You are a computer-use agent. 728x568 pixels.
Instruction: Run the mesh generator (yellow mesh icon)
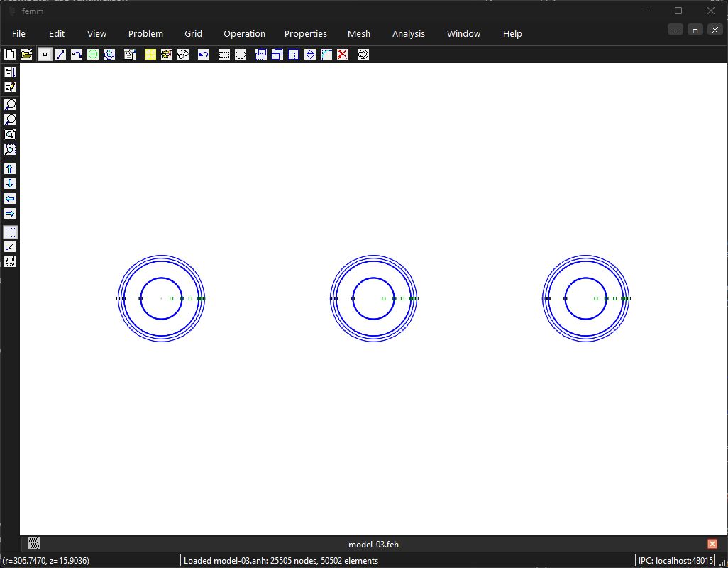pos(150,55)
